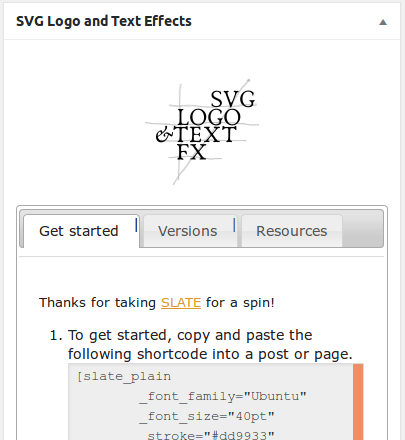Click the empty tab strip right of Resources

[363, 229]
